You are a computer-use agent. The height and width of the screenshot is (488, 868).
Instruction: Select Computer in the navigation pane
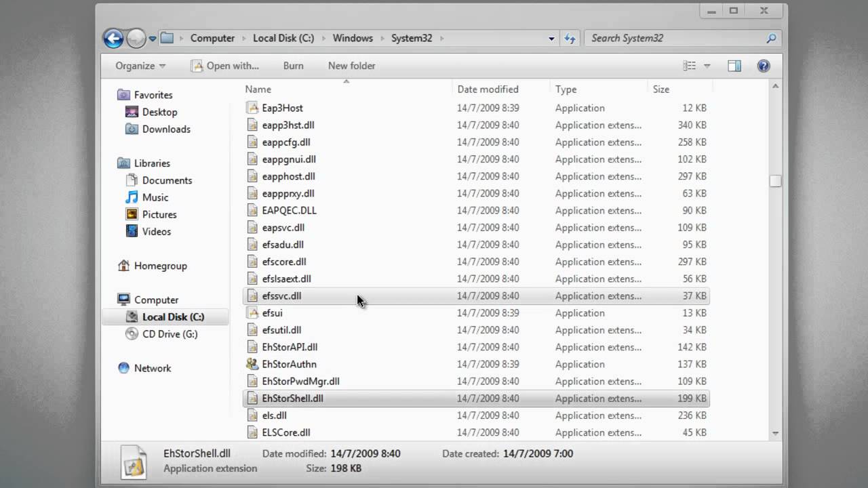(156, 300)
